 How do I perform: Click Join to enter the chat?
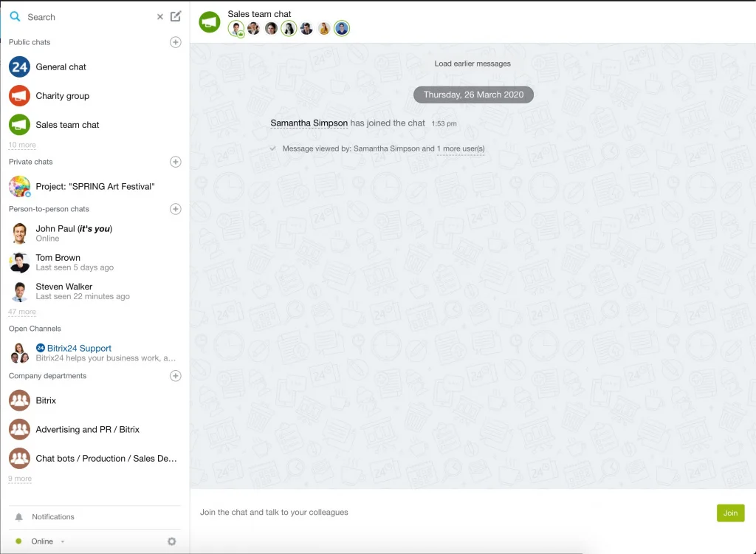(x=729, y=513)
